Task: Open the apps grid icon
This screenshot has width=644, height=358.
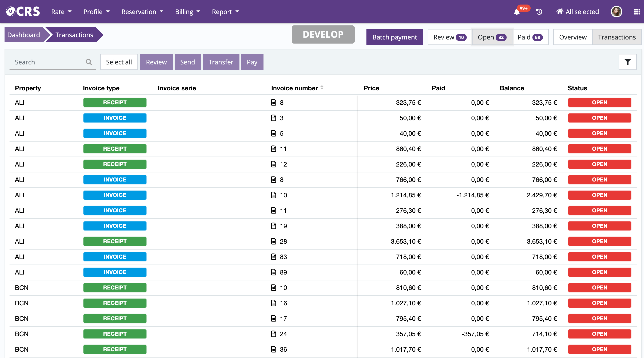Action: (x=637, y=12)
